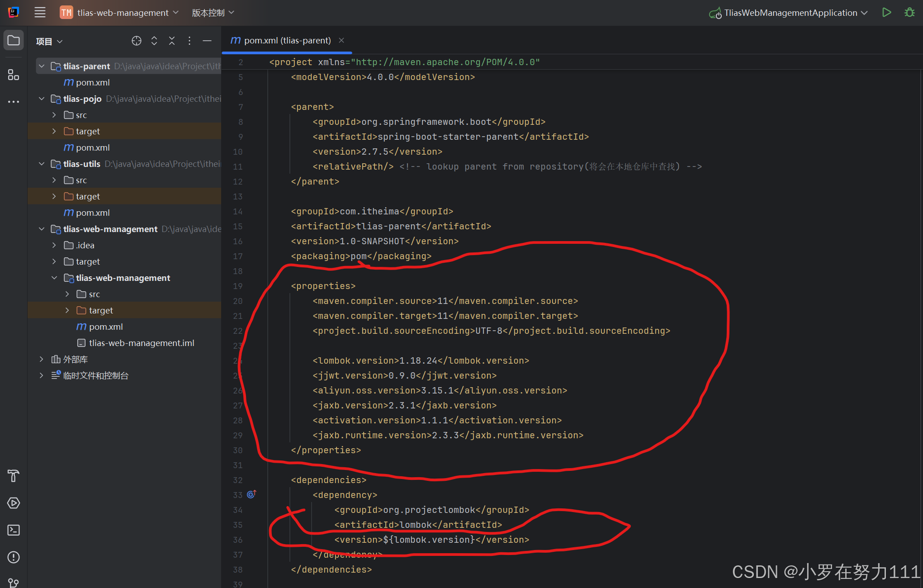923x588 pixels.
Task: Expand the .idea folder
Action: point(54,245)
